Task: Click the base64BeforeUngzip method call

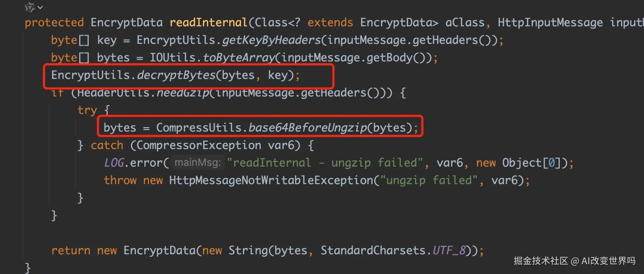Action: [308, 128]
